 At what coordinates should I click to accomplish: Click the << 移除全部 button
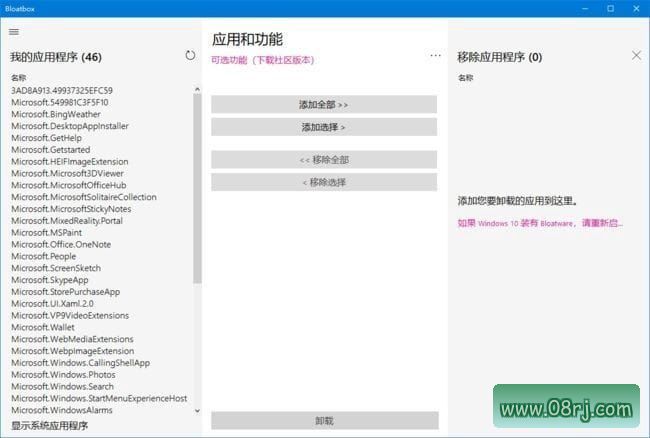click(x=324, y=160)
